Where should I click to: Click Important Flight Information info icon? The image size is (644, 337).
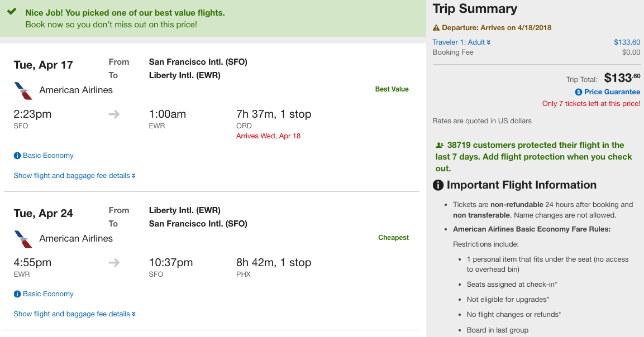438,185
